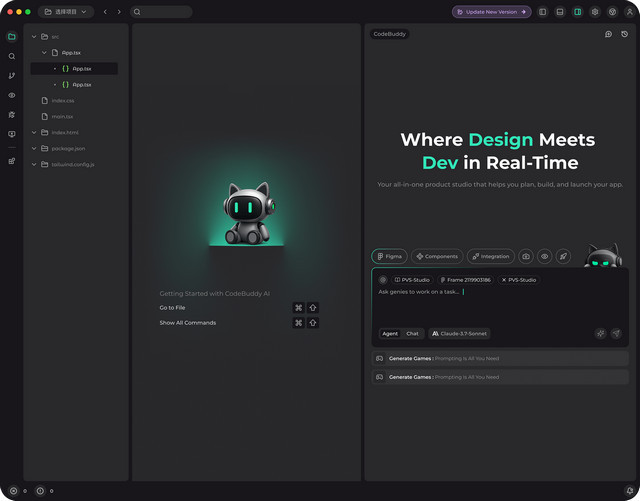This screenshot has height=501, width=640.
Task: Click the new chat icon in CodeBuddy panel
Action: 608,34
